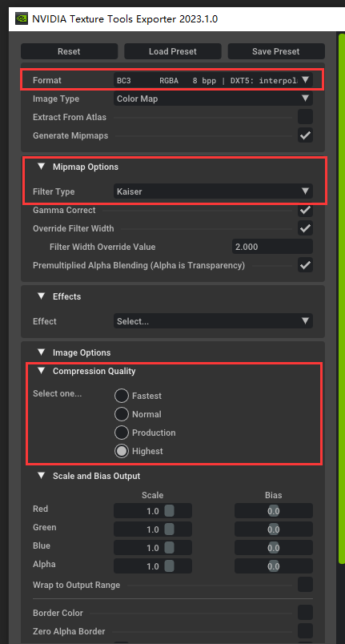Toggle the Gamma Correct checkbox

click(305, 210)
